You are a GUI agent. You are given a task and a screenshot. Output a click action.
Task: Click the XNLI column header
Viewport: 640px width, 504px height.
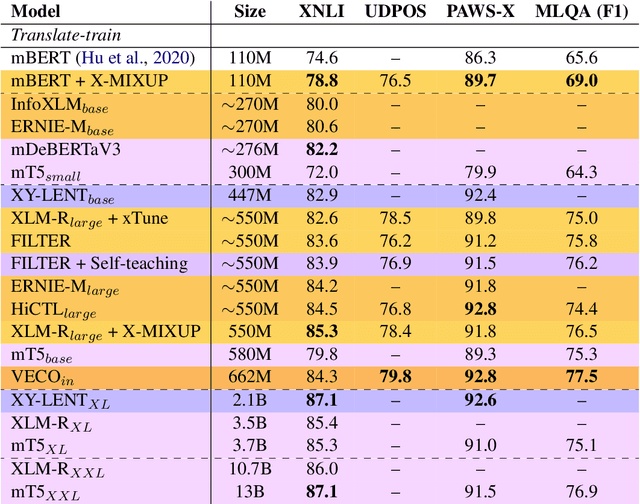(x=325, y=12)
